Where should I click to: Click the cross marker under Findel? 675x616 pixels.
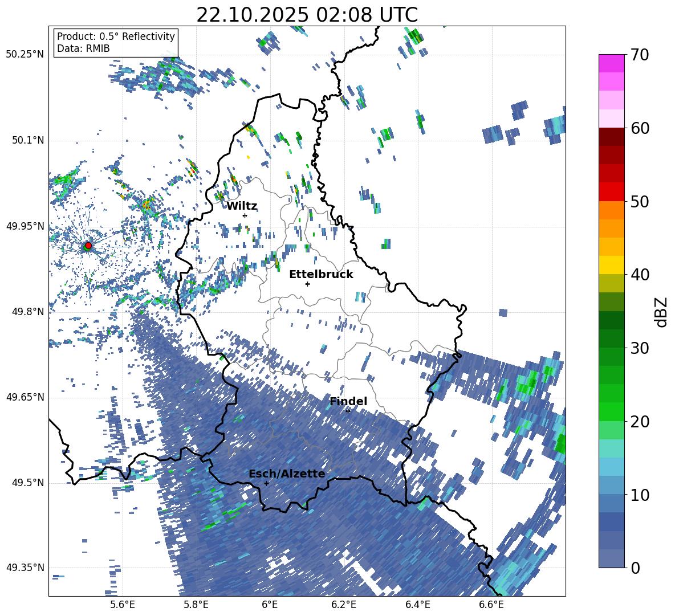348,411
